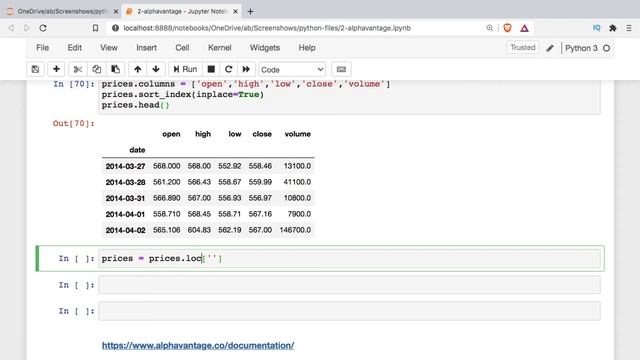Click the address bar URL
Viewport: 640px width, 360px height.
pos(267,28)
